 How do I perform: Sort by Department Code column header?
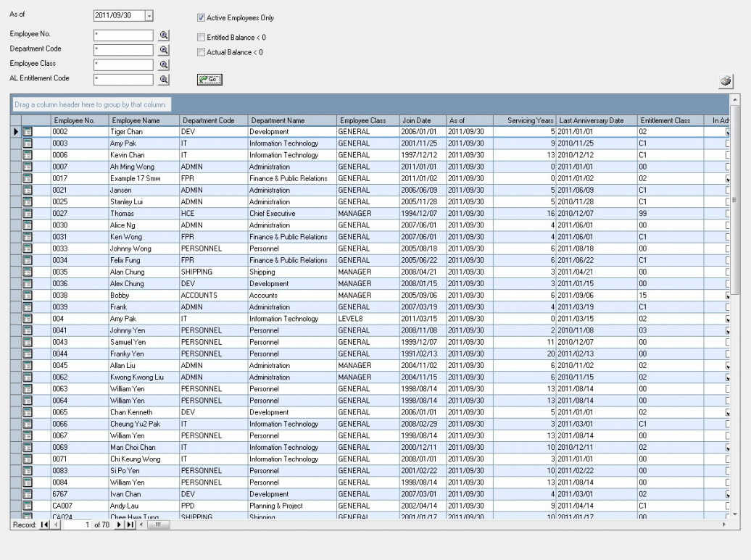(x=213, y=120)
